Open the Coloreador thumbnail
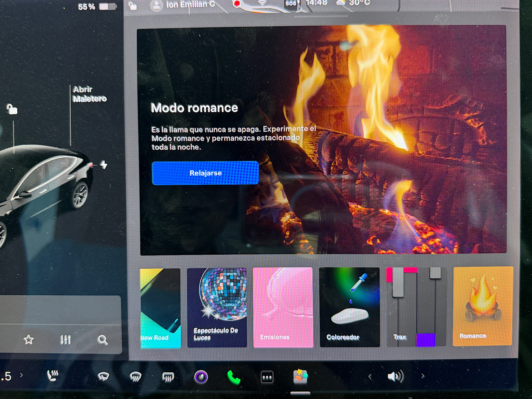Image resolution: width=532 pixels, height=399 pixels. (x=349, y=307)
